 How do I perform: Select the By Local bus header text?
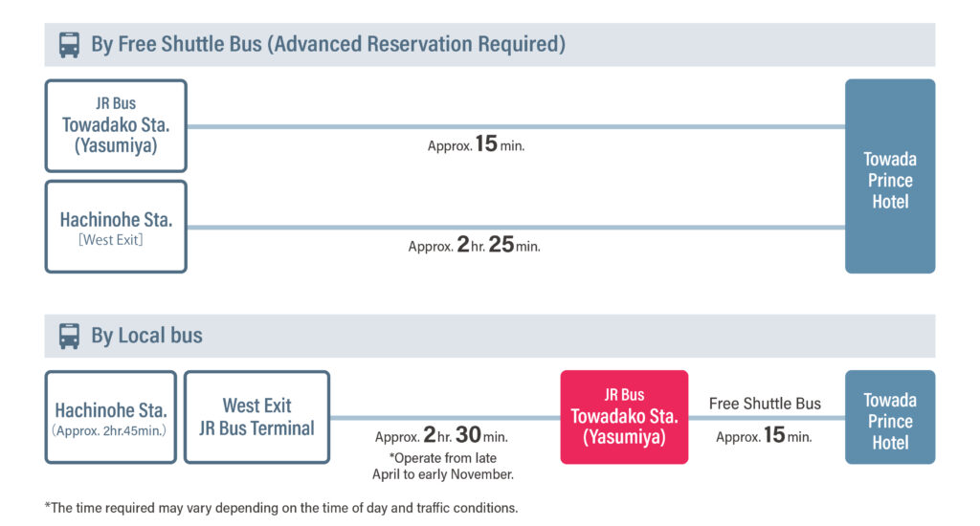146,336
